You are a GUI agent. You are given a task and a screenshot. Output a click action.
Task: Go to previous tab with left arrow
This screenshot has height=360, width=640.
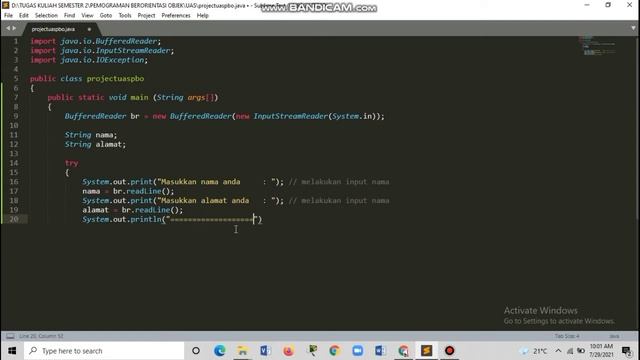point(8,28)
